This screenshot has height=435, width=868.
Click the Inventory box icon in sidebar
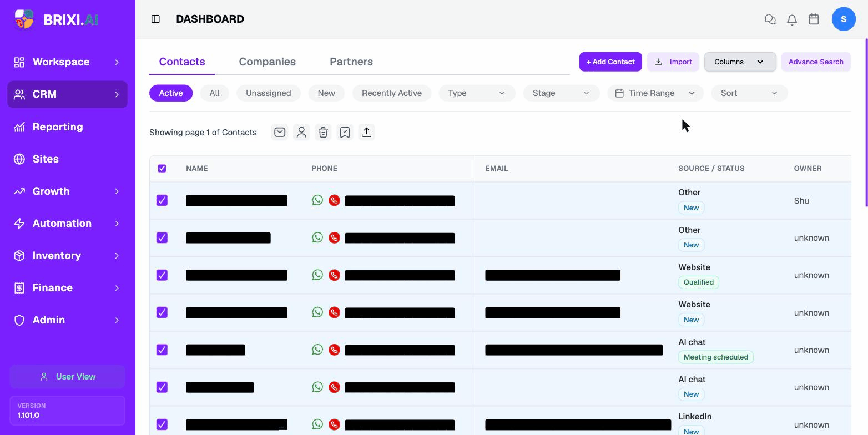point(19,256)
